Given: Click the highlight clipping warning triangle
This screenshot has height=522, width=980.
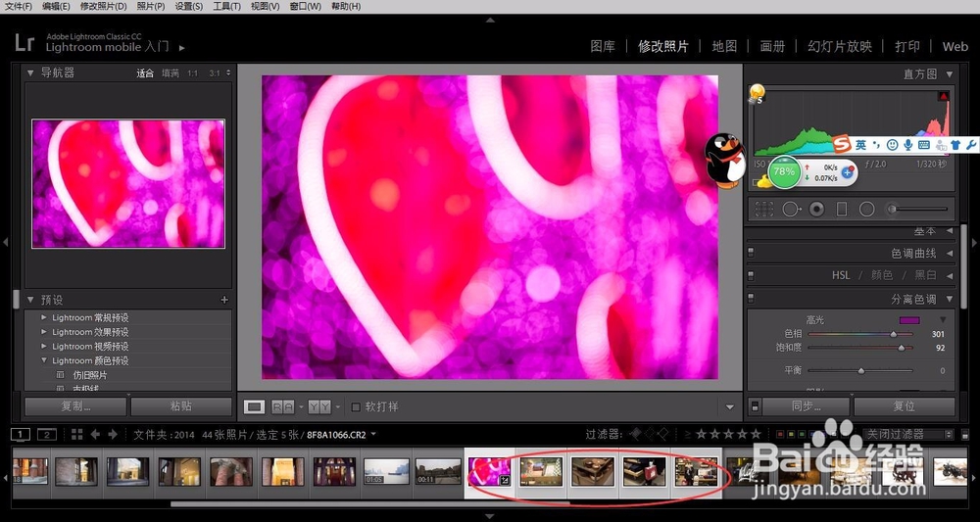Looking at the screenshot, I should pos(943,96).
